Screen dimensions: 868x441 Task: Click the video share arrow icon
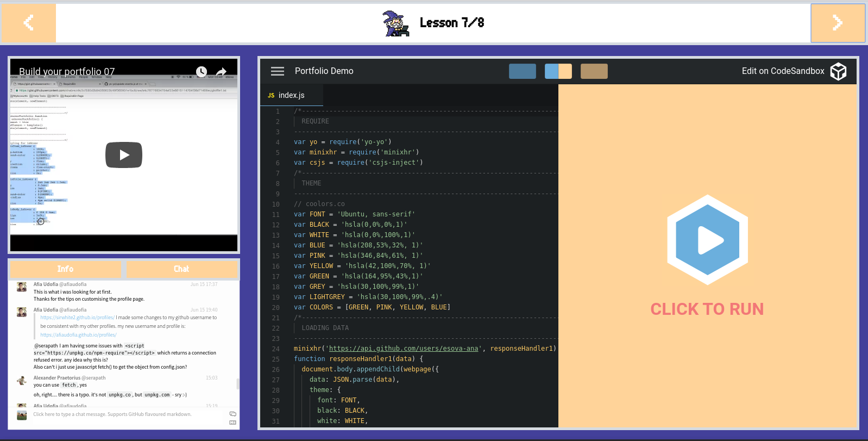point(221,72)
